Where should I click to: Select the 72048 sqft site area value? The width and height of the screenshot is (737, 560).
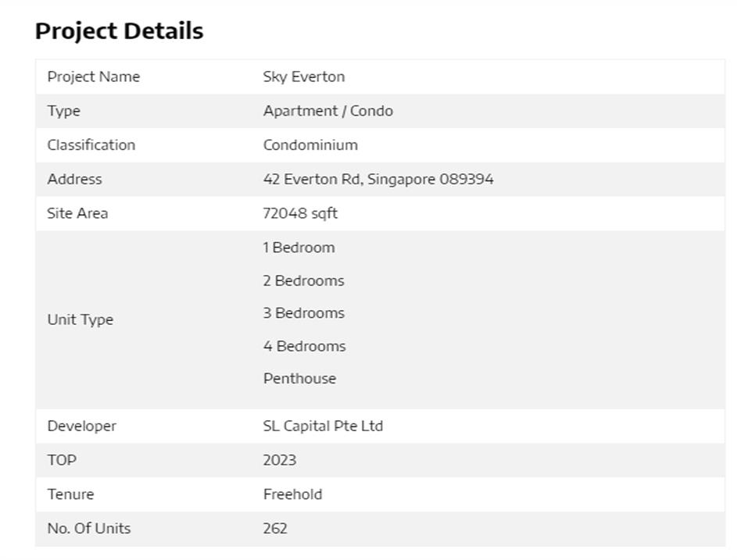[x=300, y=213]
